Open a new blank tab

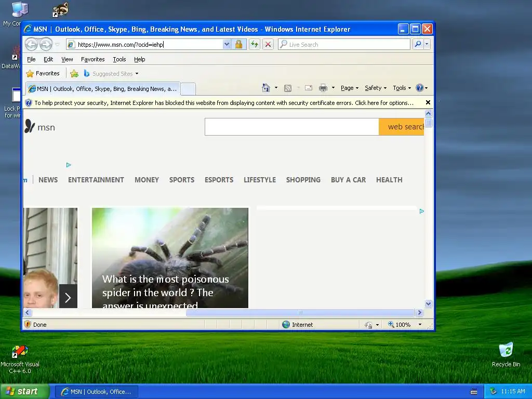pyautogui.click(x=188, y=89)
